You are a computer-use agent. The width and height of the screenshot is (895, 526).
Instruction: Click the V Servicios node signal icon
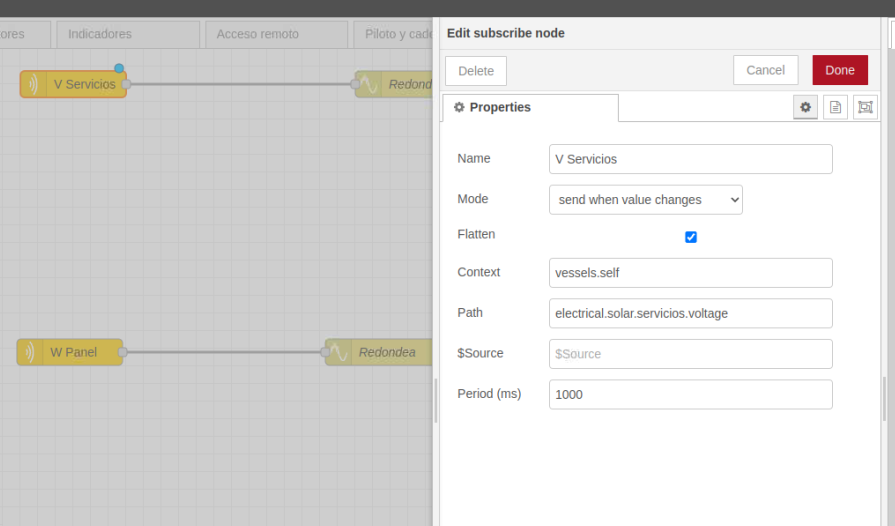33,84
